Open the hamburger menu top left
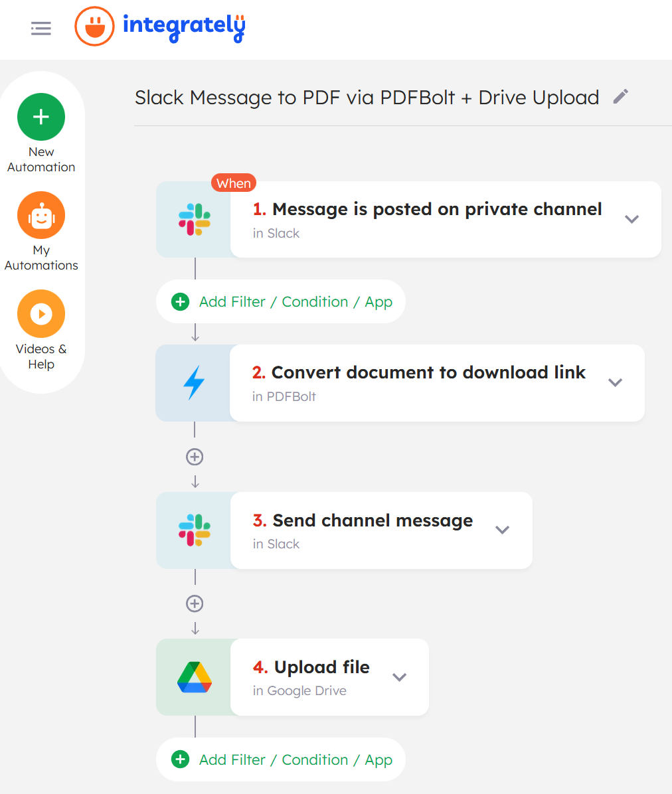The image size is (672, 794). [41, 29]
